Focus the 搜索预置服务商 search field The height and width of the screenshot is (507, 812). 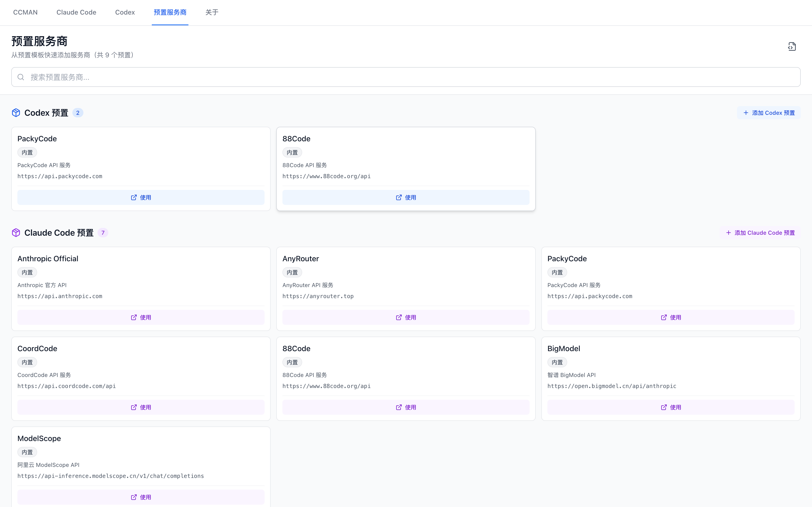tap(406, 77)
